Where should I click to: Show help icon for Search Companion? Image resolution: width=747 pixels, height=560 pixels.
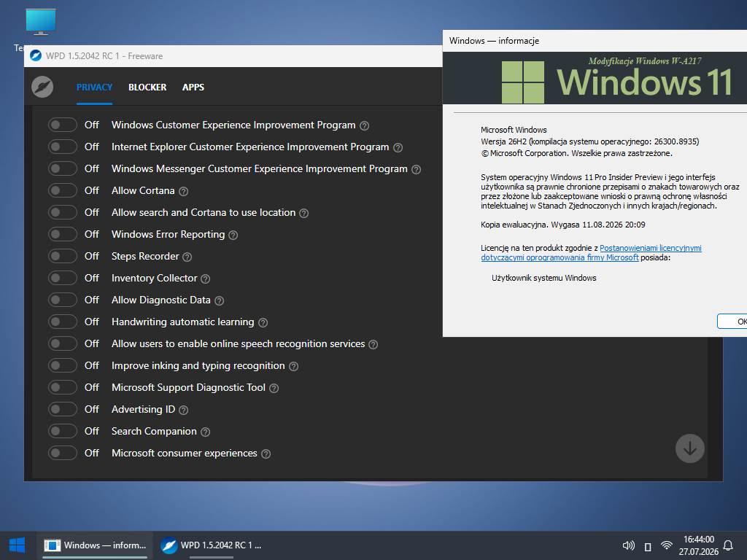pos(205,432)
